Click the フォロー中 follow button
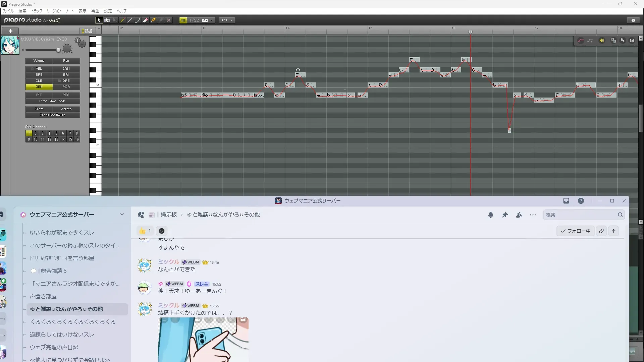Screen dimensions: 644x362 tap(576, 231)
